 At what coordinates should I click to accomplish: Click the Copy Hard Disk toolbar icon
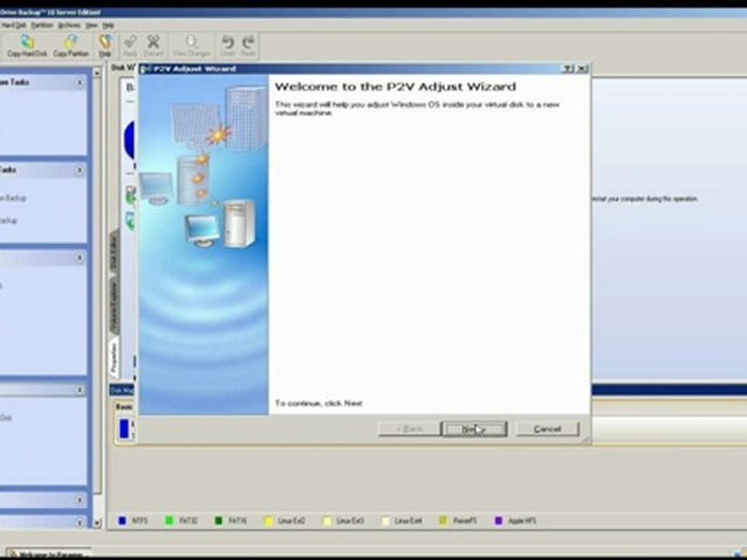tap(27, 46)
